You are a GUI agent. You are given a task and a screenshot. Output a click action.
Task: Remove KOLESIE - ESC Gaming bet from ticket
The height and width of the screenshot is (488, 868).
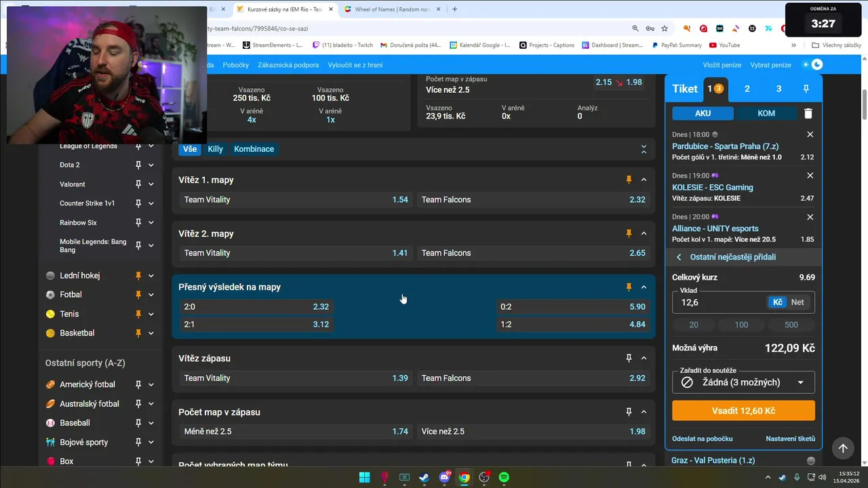[x=810, y=176]
